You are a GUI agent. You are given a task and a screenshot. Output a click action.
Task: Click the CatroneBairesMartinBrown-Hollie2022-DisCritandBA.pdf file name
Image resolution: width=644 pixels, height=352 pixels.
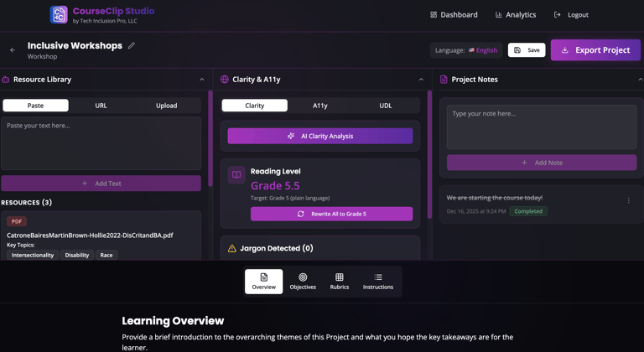click(x=90, y=236)
